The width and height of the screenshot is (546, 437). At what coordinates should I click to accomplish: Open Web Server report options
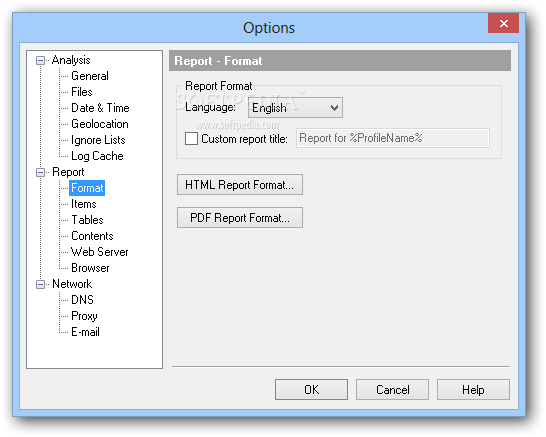100,252
